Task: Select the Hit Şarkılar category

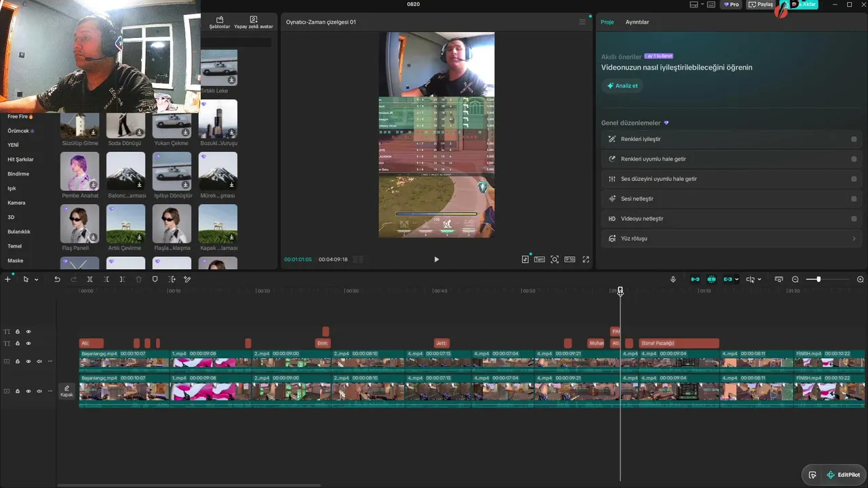Action: pos(20,159)
